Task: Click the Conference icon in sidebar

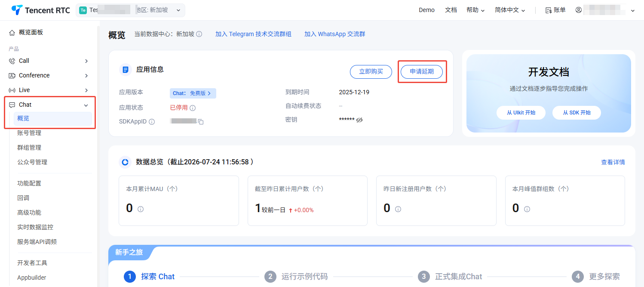Action: coord(12,76)
